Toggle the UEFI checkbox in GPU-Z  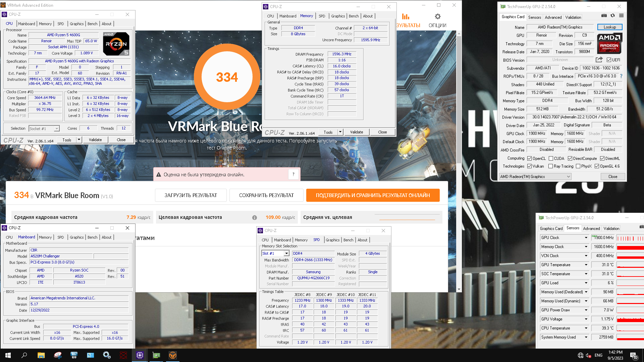coord(609,60)
